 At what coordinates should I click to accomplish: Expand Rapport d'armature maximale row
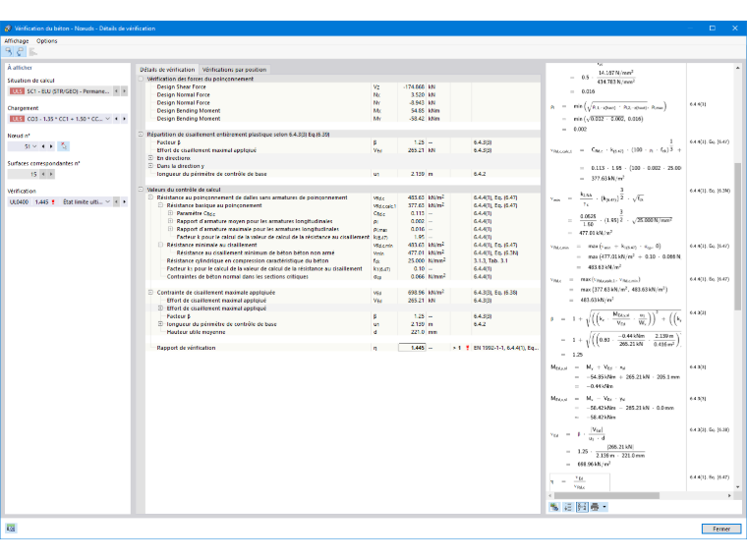coord(171,229)
